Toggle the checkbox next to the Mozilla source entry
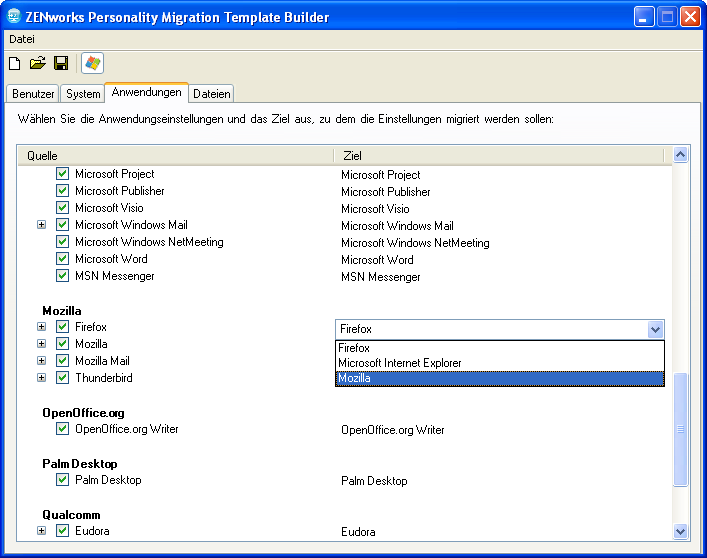 (62, 344)
